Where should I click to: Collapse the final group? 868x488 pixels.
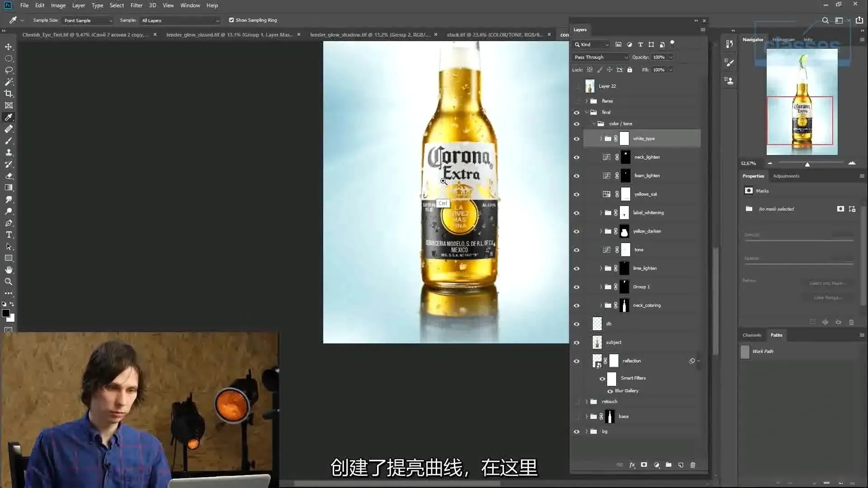click(x=587, y=112)
